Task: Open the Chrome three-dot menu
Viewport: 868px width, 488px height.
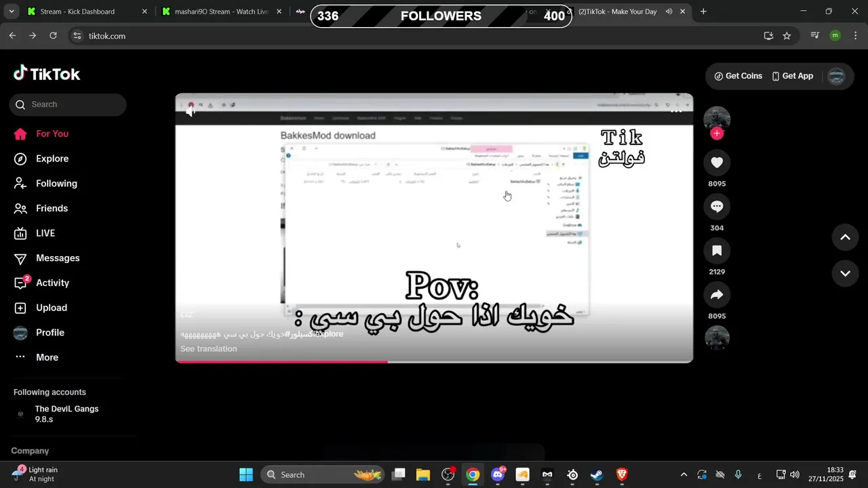Action: 854,36
